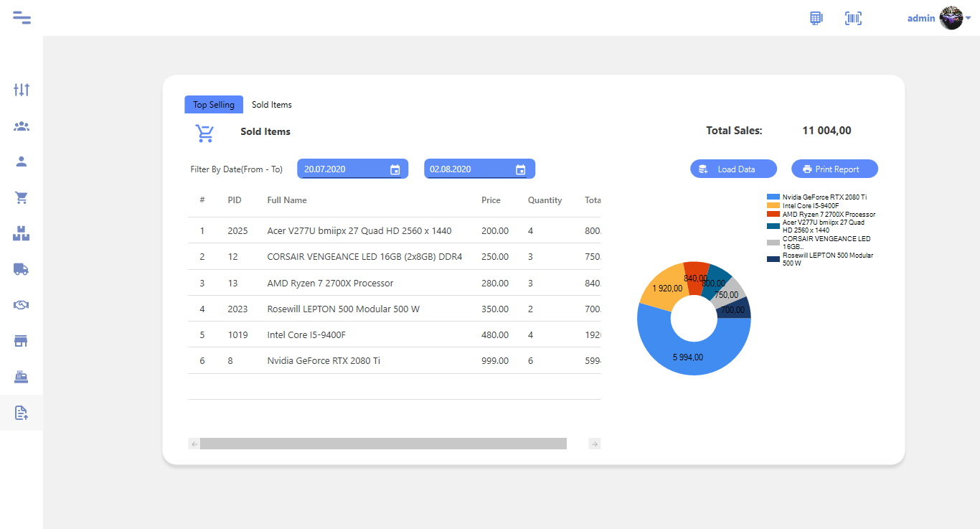Open calendar picker for 20.07.2020 date

(395, 169)
